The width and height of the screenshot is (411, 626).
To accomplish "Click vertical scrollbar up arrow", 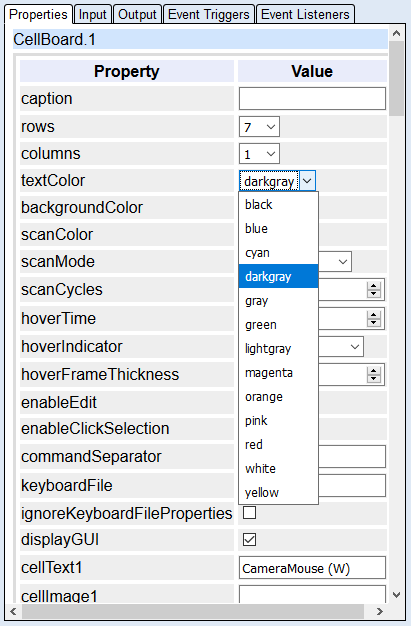I will (x=396, y=33).
